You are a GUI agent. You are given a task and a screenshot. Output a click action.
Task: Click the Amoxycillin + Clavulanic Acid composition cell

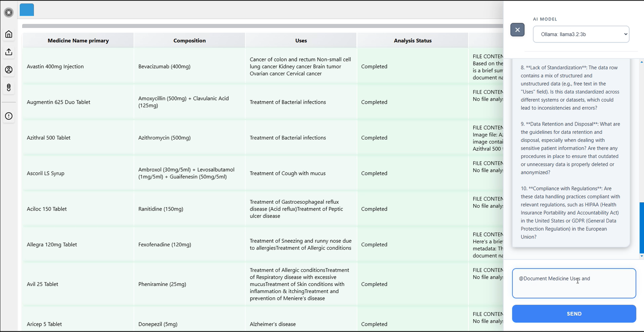tap(190, 102)
